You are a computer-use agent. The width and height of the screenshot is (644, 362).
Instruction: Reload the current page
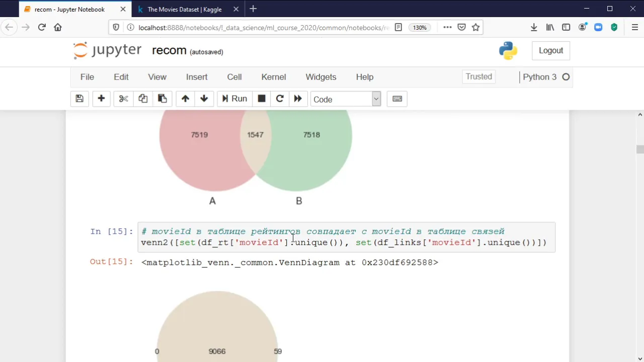pyautogui.click(x=42, y=27)
